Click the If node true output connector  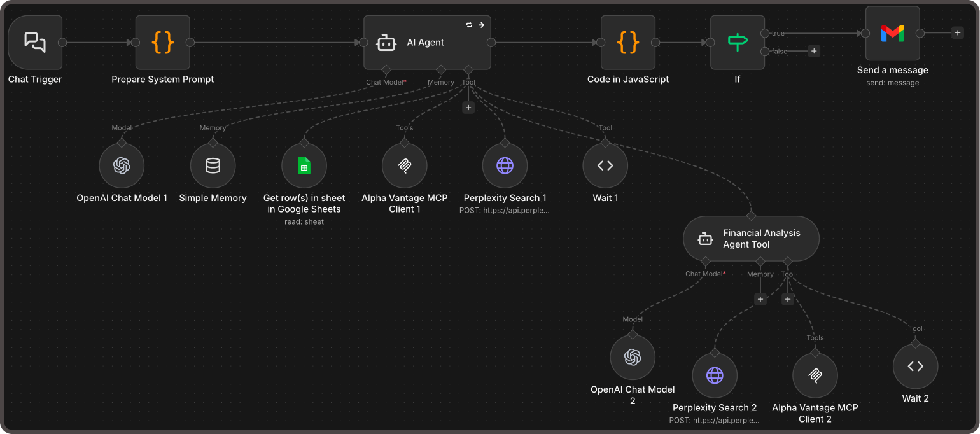765,33
